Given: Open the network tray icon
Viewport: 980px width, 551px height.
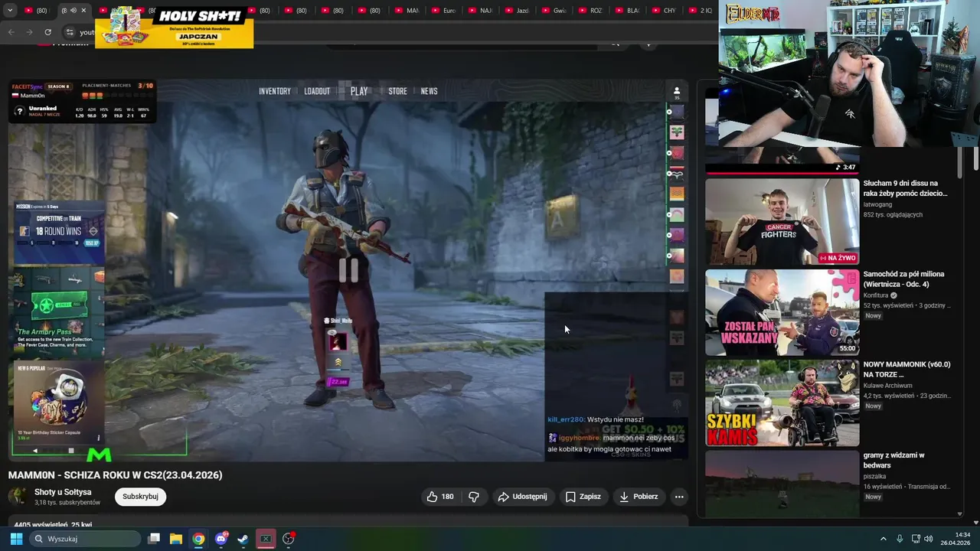Looking at the screenshot, I should [x=916, y=539].
